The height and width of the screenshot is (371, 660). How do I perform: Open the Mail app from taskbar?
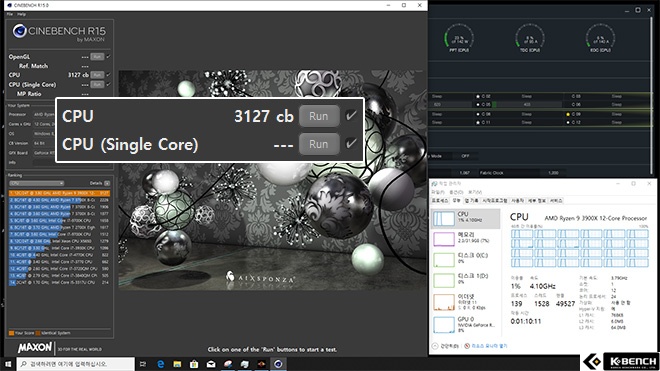coord(211,364)
